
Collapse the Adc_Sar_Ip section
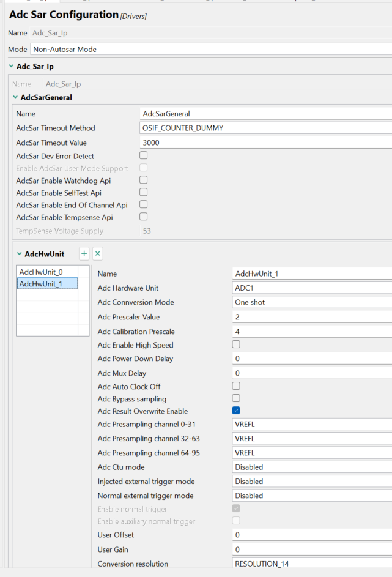coord(11,66)
